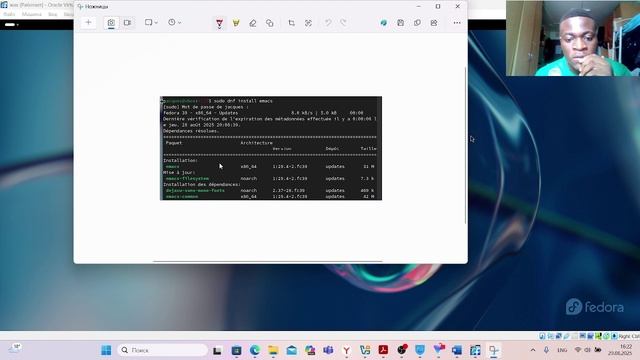Click the horizontal scrollbar below the snip
Viewport: 640px width, 360px height.
tap(268, 261)
